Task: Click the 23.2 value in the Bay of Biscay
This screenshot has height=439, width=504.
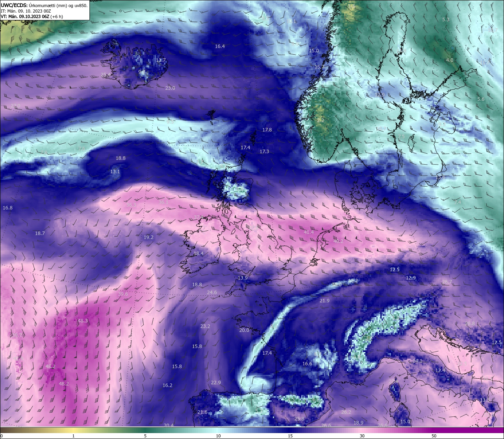Action: pos(205,326)
